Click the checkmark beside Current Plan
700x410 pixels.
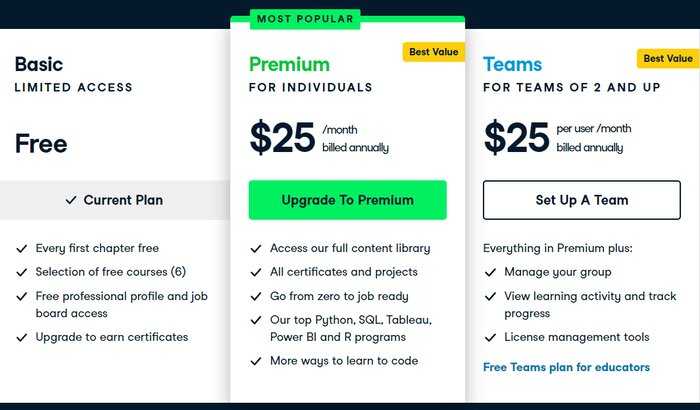tap(71, 200)
